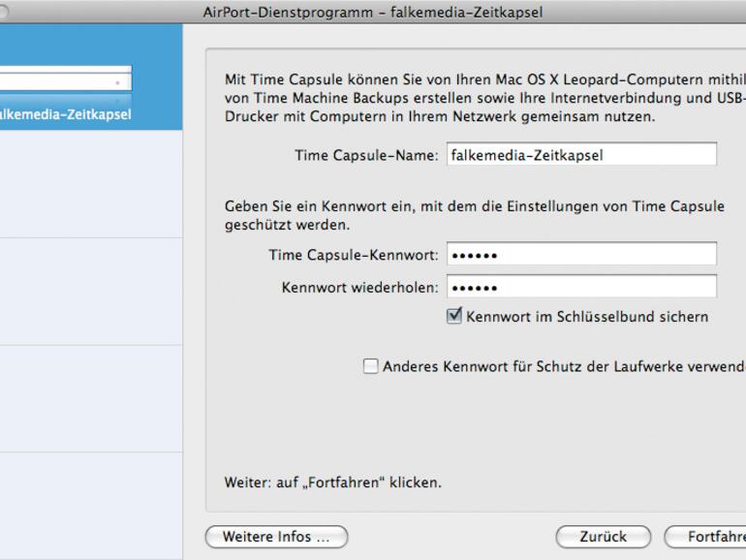This screenshot has height=560, width=746.
Task: Click the 'Time Capsule-Kennwort:' label
Action: click(354, 255)
